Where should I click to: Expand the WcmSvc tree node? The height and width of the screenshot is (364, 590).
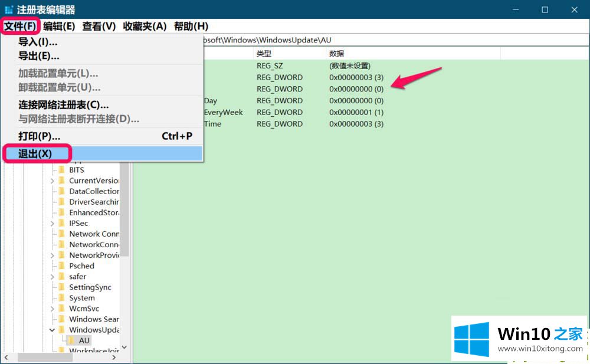(x=53, y=309)
